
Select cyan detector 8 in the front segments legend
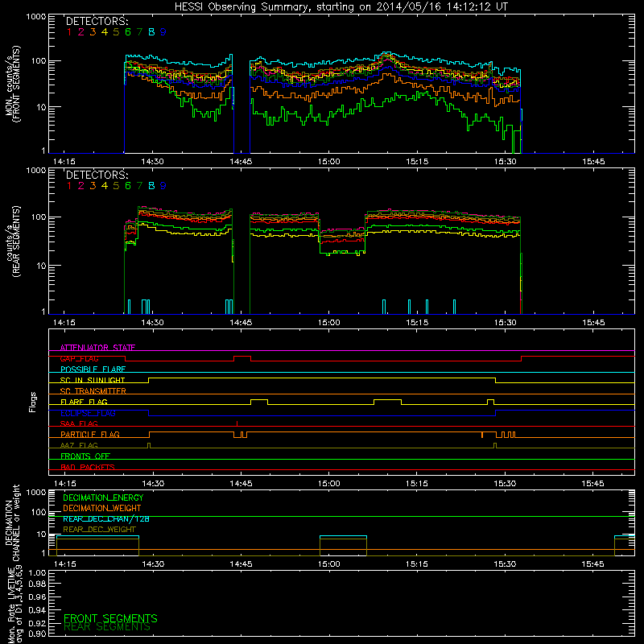coord(151,32)
